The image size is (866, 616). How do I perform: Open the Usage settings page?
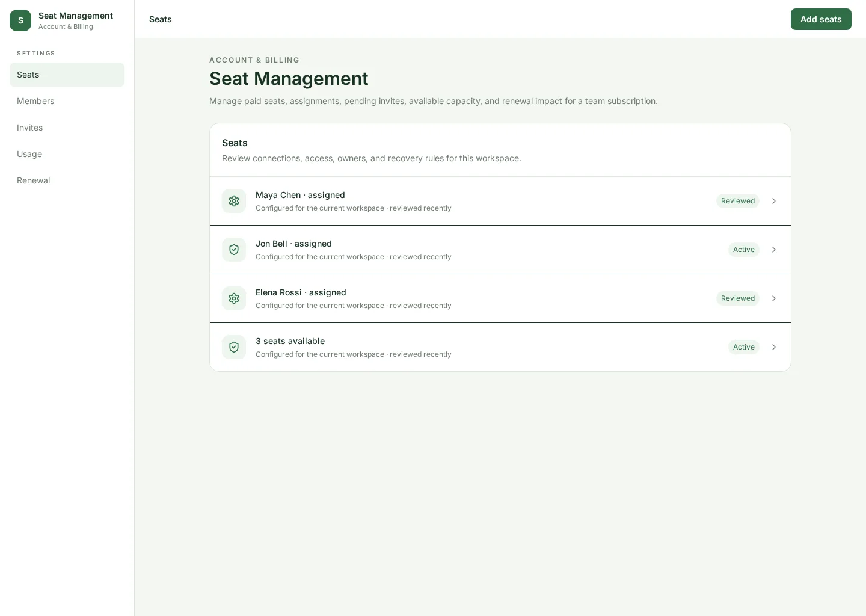point(67,154)
